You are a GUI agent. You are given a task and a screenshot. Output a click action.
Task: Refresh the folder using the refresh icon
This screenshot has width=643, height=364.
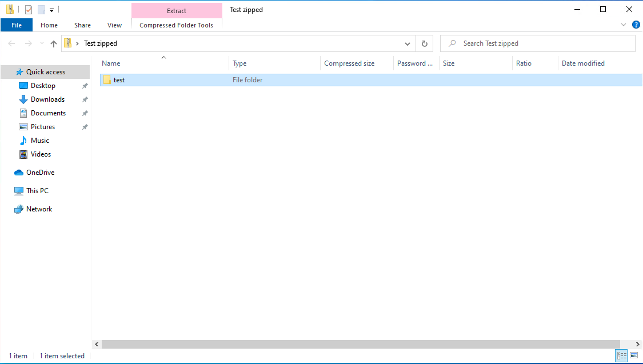pos(424,43)
